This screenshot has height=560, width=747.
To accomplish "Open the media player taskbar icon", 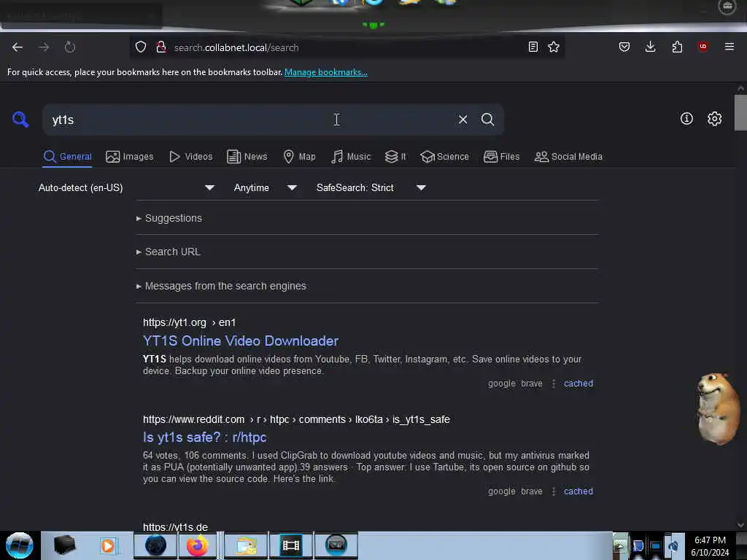I will point(108,545).
